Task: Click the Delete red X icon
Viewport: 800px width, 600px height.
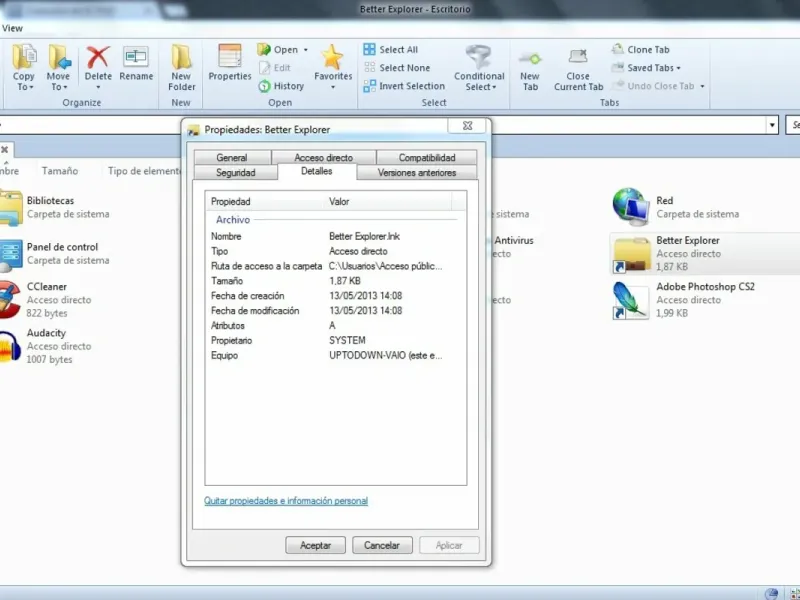Action: 98,56
